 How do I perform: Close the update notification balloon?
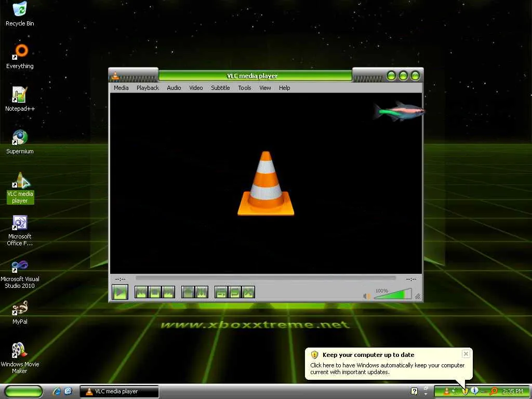(466, 354)
